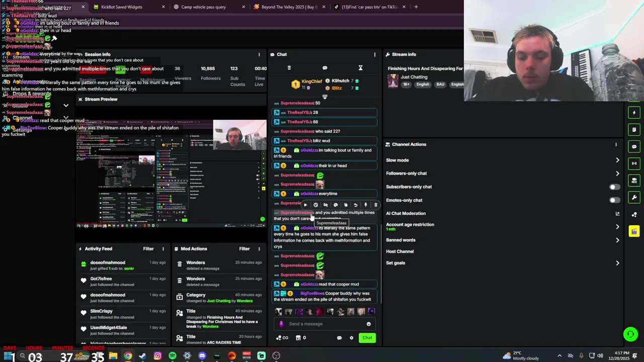Viewport: 644px width, 362px height.
Task: Open the weather widget in taskbar
Action: pos(520,355)
